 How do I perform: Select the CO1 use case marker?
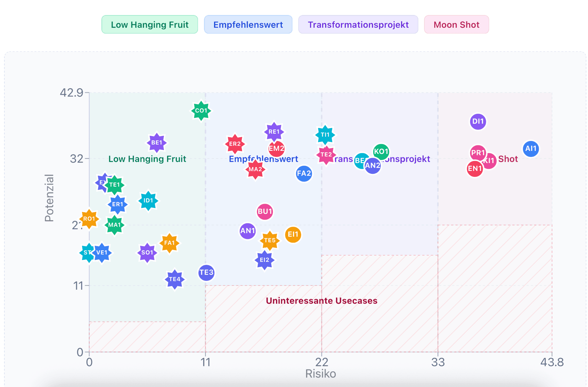(x=201, y=111)
